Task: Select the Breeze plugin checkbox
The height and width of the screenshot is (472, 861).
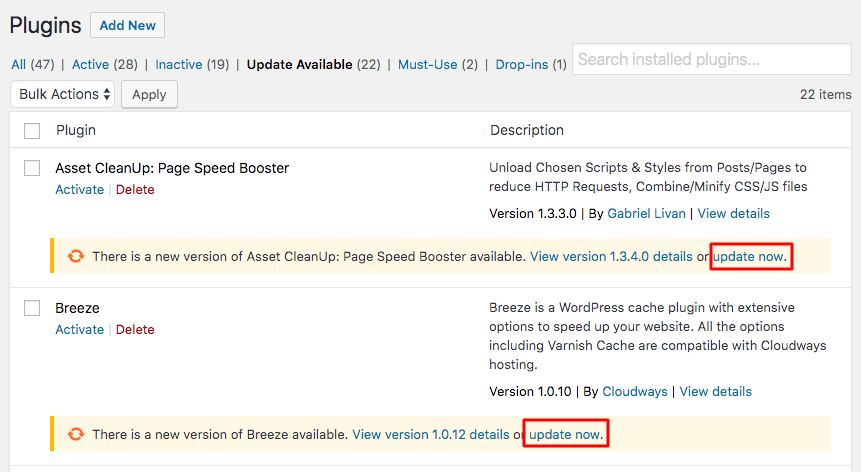Action: pos(32,308)
